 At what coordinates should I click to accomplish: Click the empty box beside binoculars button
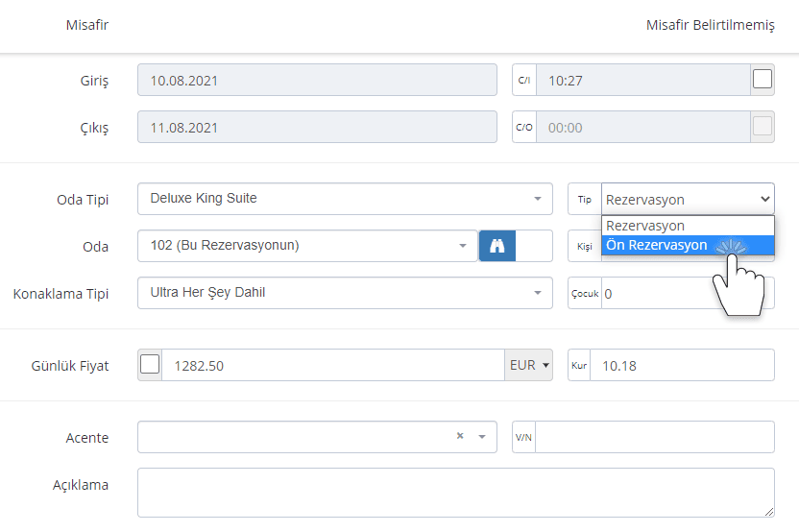tap(534, 246)
